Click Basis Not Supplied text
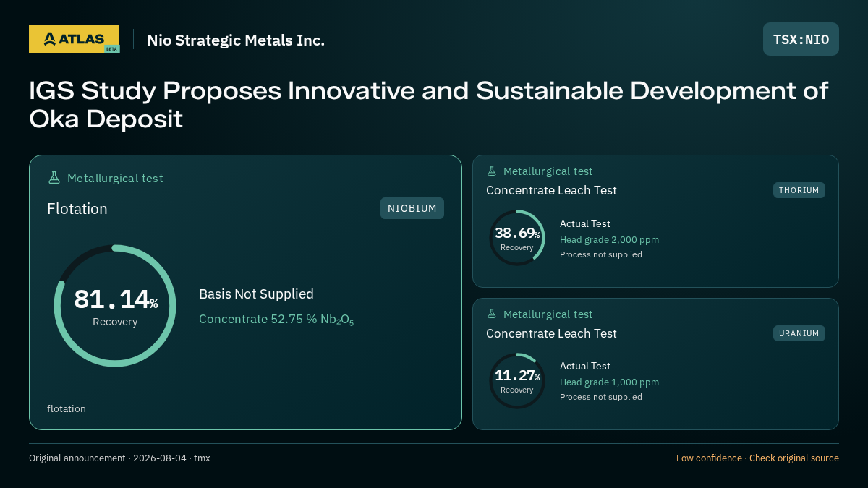This screenshot has width=868, height=488. 256,294
